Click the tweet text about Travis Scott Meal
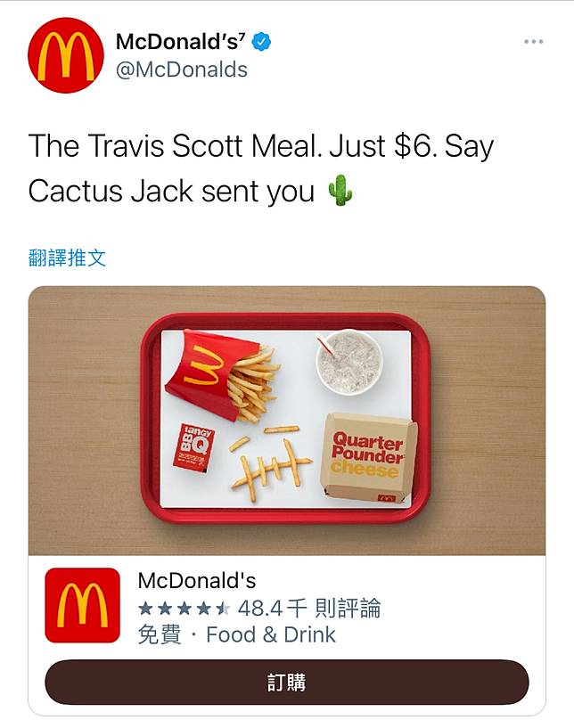Viewport: 574px width, 728px height. tap(260, 168)
